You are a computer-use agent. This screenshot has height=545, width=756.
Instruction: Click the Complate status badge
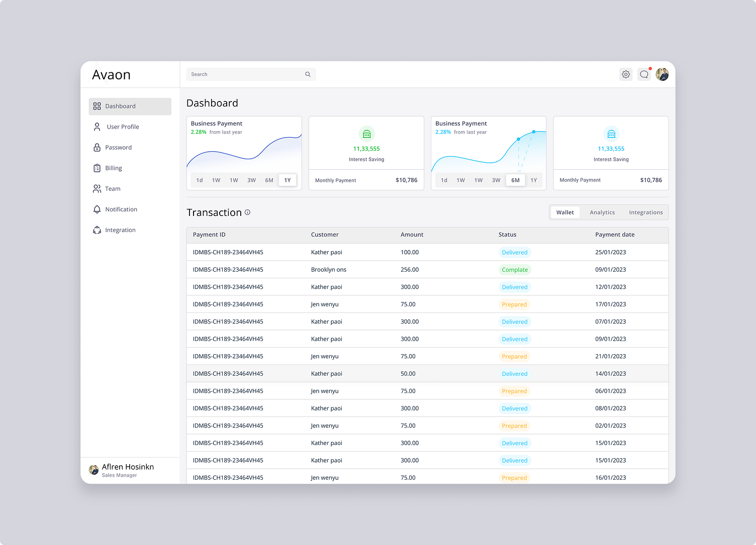point(515,270)
